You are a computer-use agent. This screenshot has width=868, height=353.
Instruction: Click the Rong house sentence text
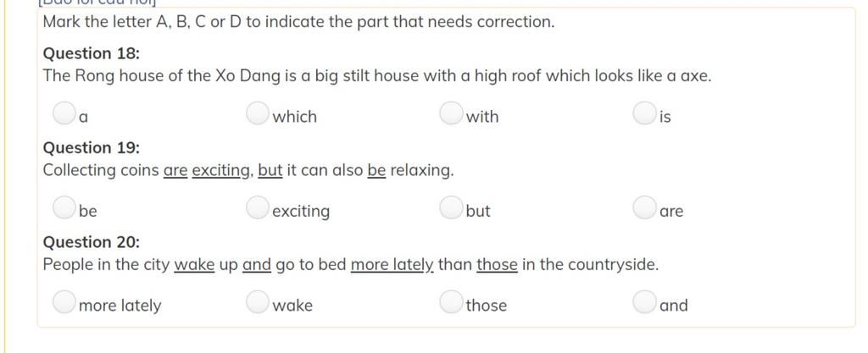pyautogui.click(x=377, y=75)
